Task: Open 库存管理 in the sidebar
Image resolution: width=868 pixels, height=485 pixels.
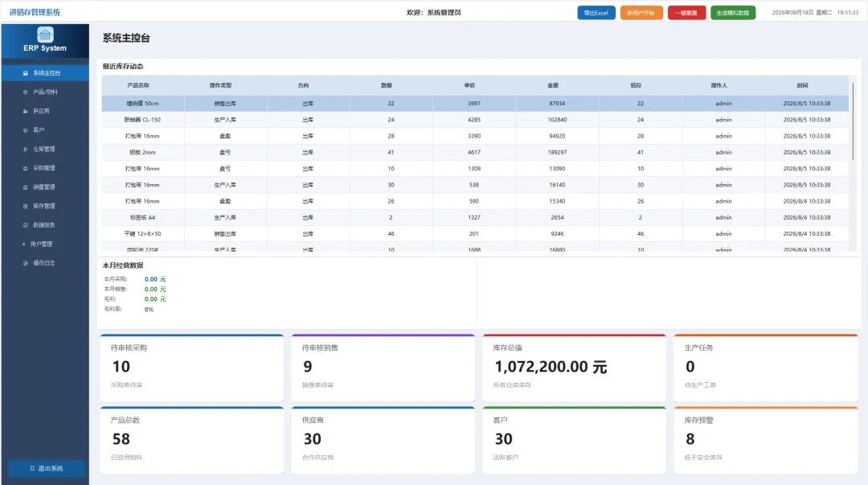Action: click(x=45, y=206)
